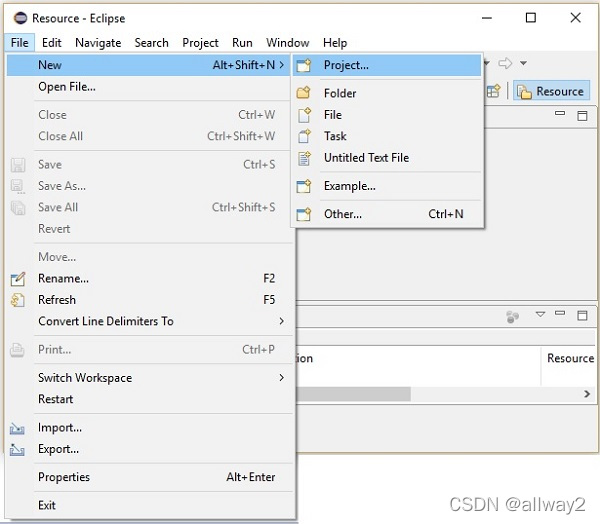Image resolution: width=600 pixels, height=524 pixels.
Task: Click the Refresh icon in File menu
Action: coord(18,300)
